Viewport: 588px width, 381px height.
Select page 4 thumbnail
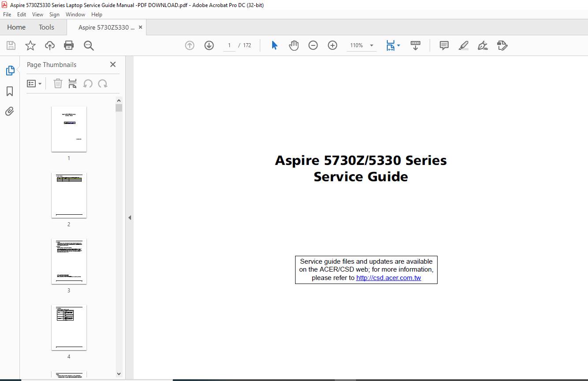point(69,327)
